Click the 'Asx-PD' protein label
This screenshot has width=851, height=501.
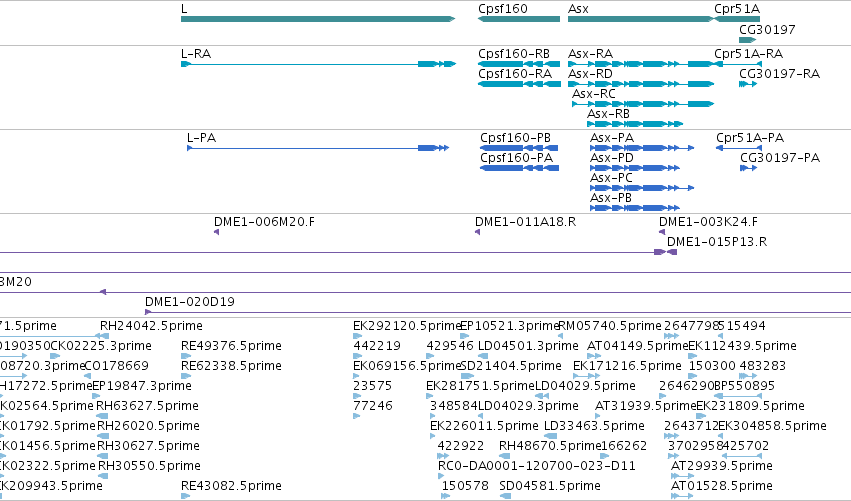pos(612,158)
